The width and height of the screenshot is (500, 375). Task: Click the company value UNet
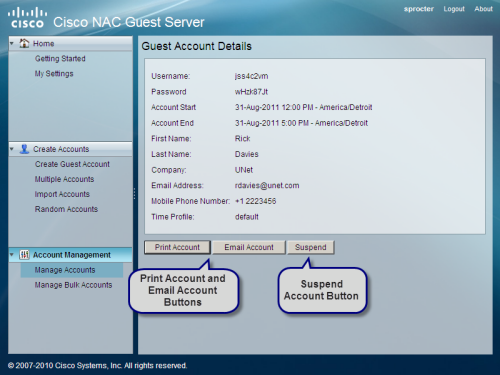click(244, 170)
